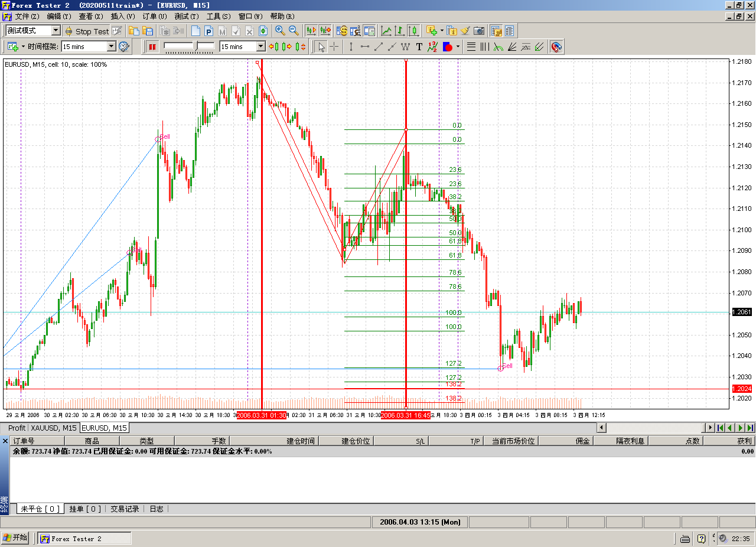Select the Fibonacci fan tool

(x=512, y=47)
